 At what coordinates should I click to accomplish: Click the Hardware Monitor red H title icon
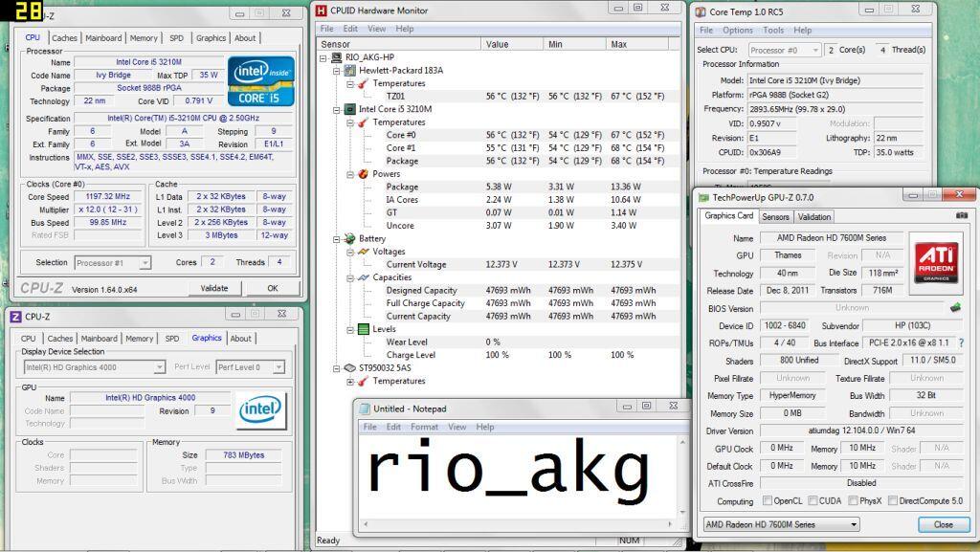[322, 10]
